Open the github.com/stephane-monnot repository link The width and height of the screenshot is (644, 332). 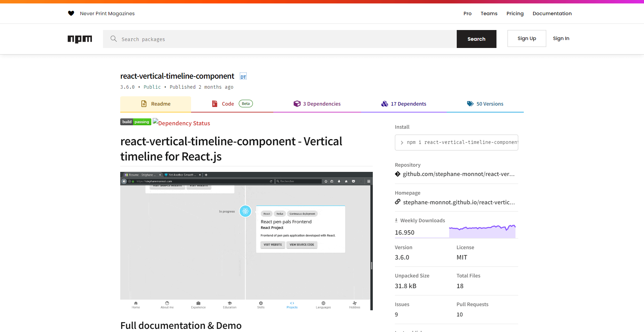click(459, 174)
